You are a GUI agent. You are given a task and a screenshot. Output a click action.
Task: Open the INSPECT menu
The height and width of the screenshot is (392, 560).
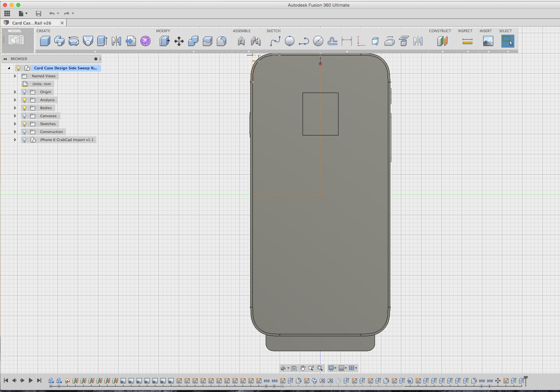(x=465, y=31)
